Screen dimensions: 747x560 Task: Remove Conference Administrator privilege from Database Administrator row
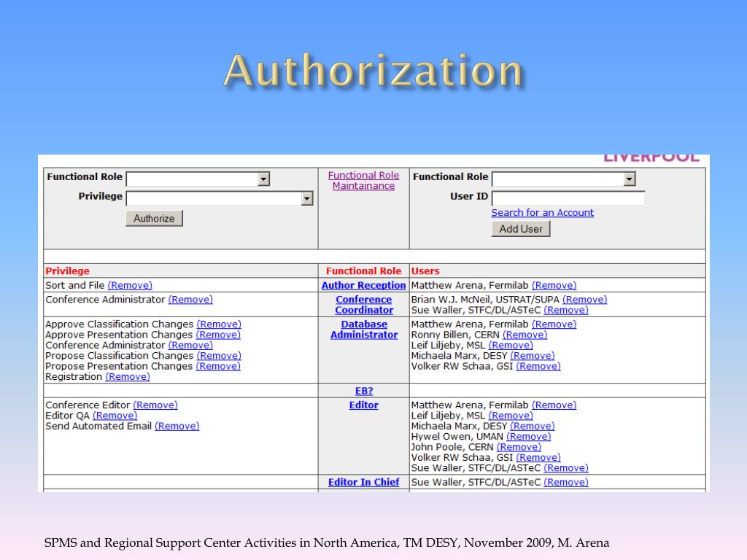coord(190,345)
